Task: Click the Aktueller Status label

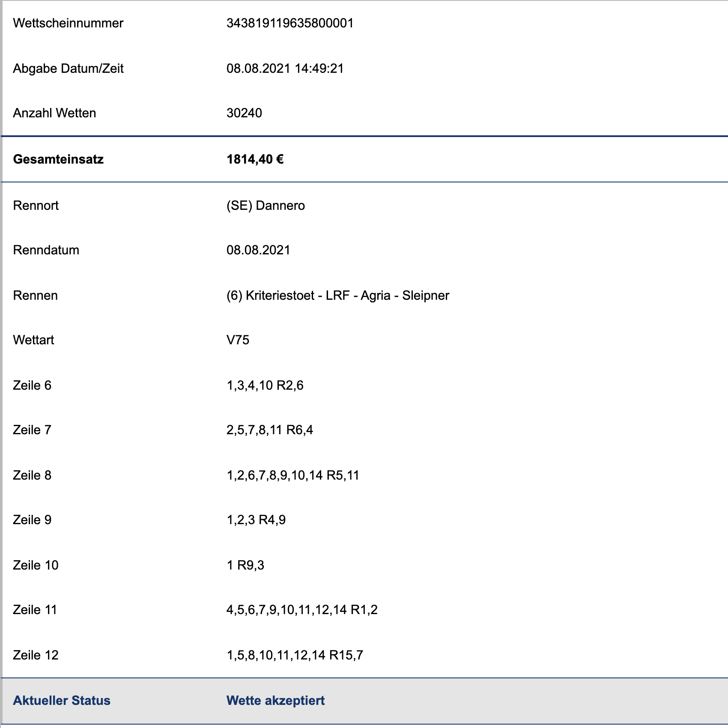Action: [62, 701]
